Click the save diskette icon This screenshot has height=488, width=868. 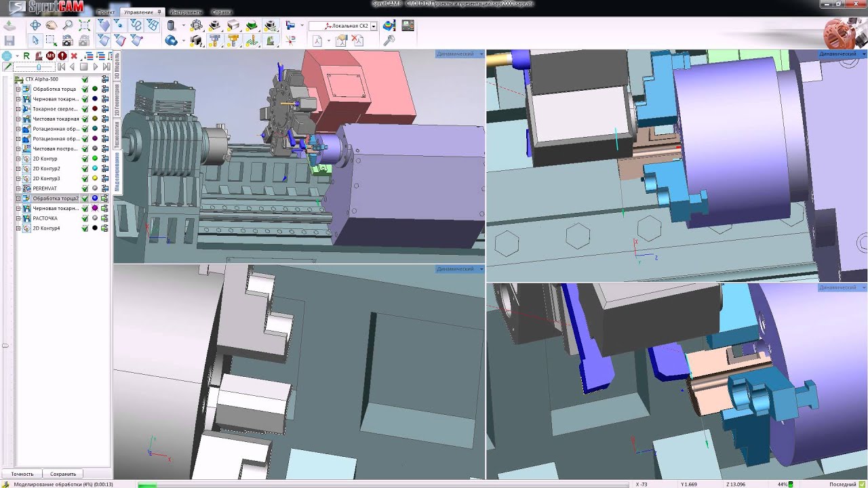[x=9, y=41]
